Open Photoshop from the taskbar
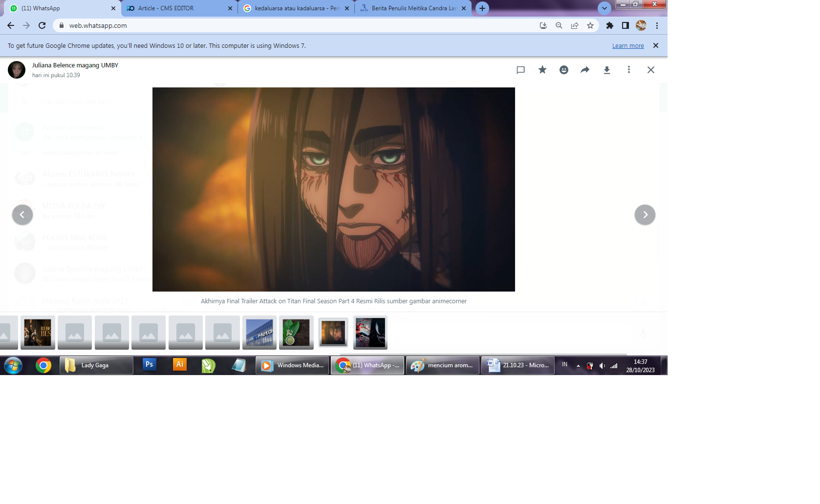This screenshot has width=820, height=504. tap(150, 364)
